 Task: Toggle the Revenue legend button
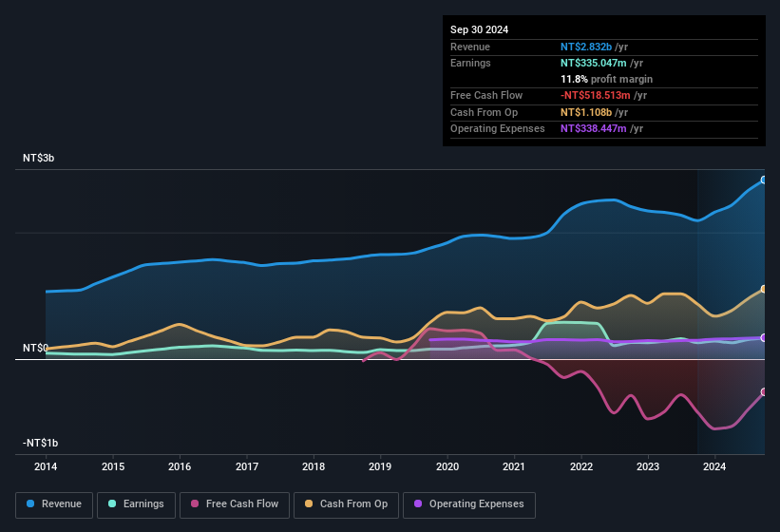click(54, 504)
